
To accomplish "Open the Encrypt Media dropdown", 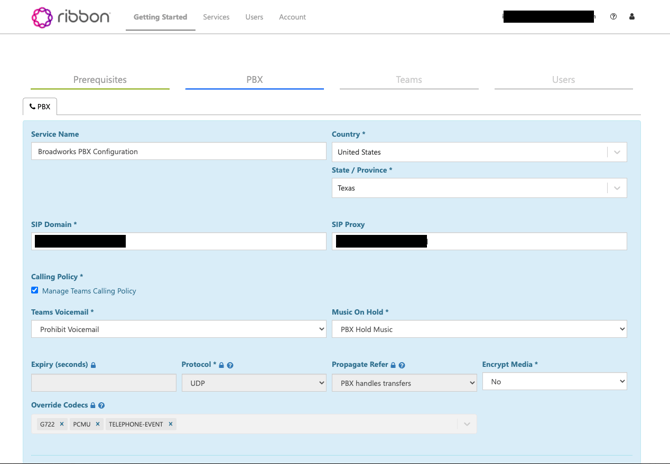I will [x=555, y=382].
